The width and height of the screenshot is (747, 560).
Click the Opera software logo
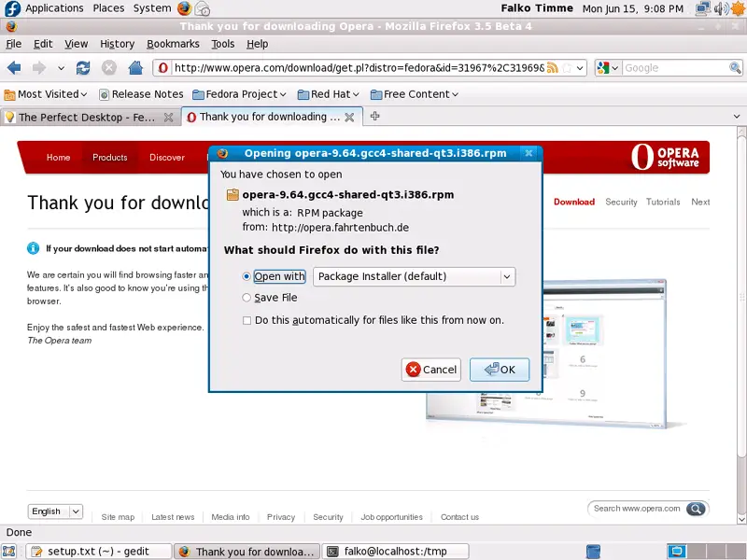pos(665,157)
